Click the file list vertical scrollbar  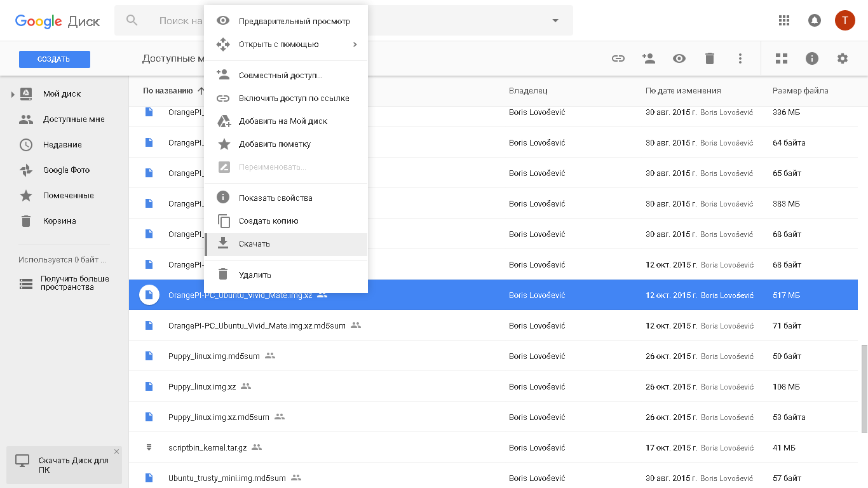pos(864,389)
